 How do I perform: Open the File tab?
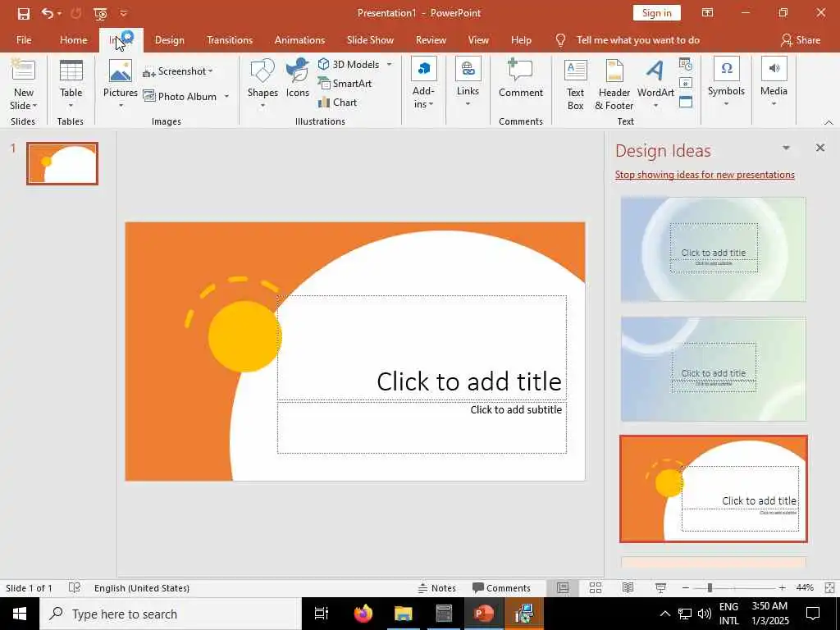pos(24,40)
